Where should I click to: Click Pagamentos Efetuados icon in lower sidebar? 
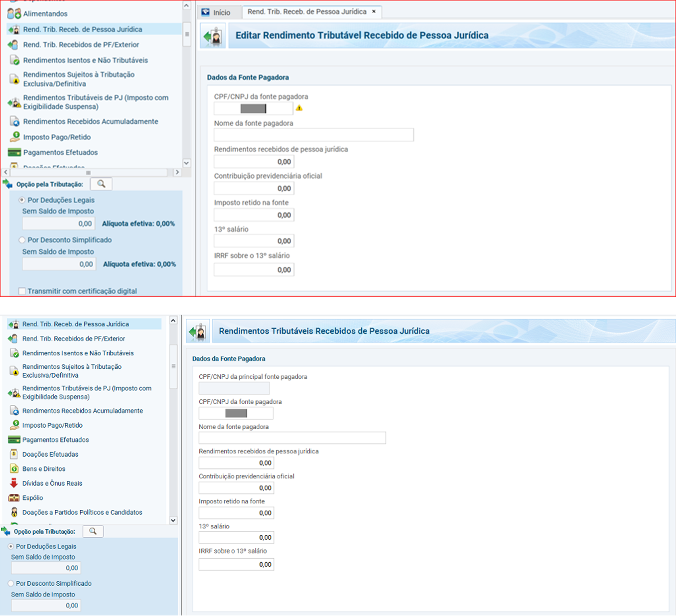coord(14,440)
